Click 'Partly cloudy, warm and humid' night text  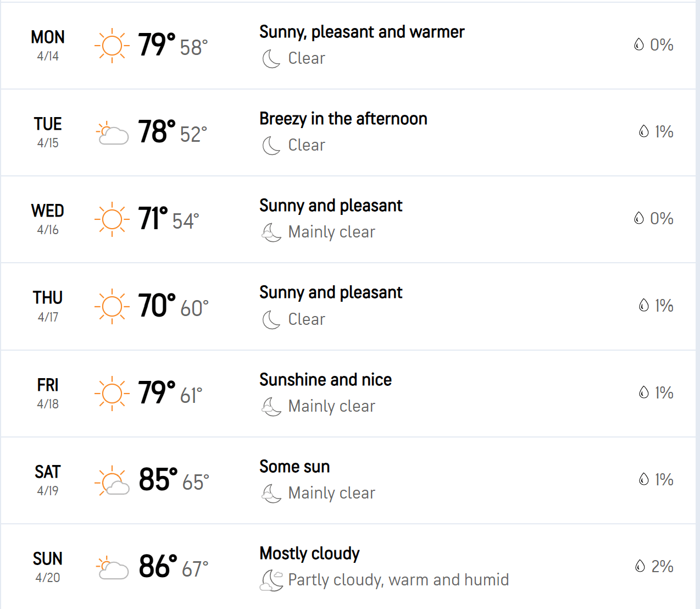coord(398,580)
